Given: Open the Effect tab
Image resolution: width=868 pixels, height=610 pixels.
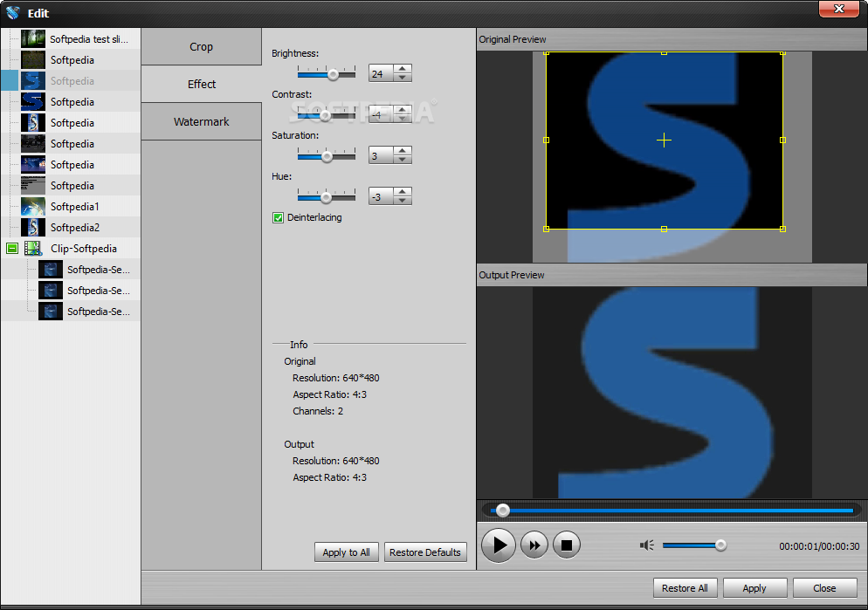Looking at the screenshot, I should [201, 84].
